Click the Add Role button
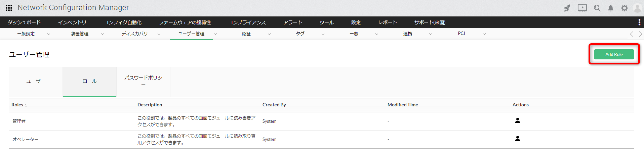Image resolution: width=644 pixels, height=156 pixels. click(x=614, y=54)
